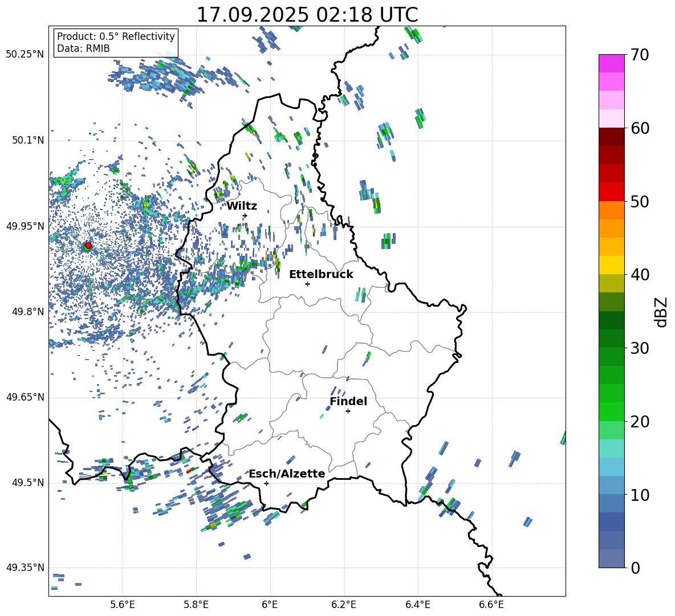The width and height of the screenshot is (675, 616).
Task: Select the Findel city label
Action: (348, 401)
